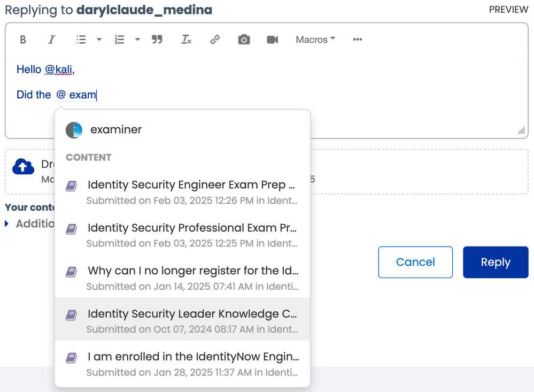Insert a hyperlink
This screenshot has width=534, height=392.
[x=215, y=40]
